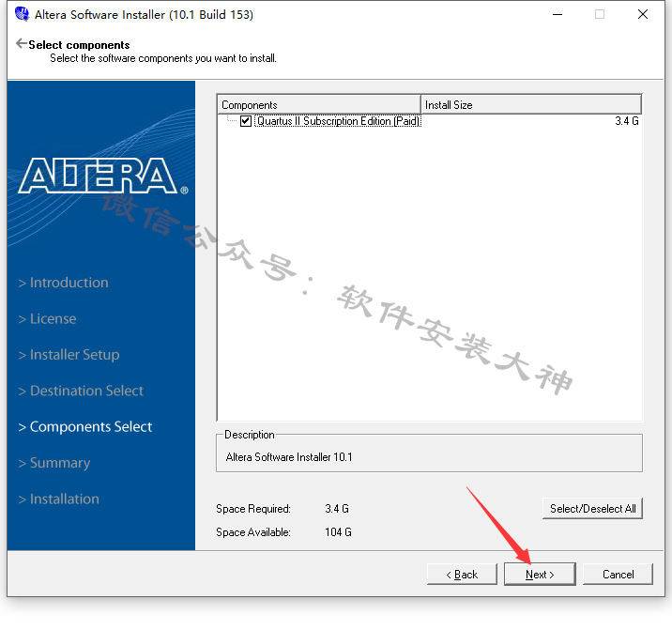Click the back arrow beside Select components
The width and height of the screenshot is (672, 630).
(21, 43)
